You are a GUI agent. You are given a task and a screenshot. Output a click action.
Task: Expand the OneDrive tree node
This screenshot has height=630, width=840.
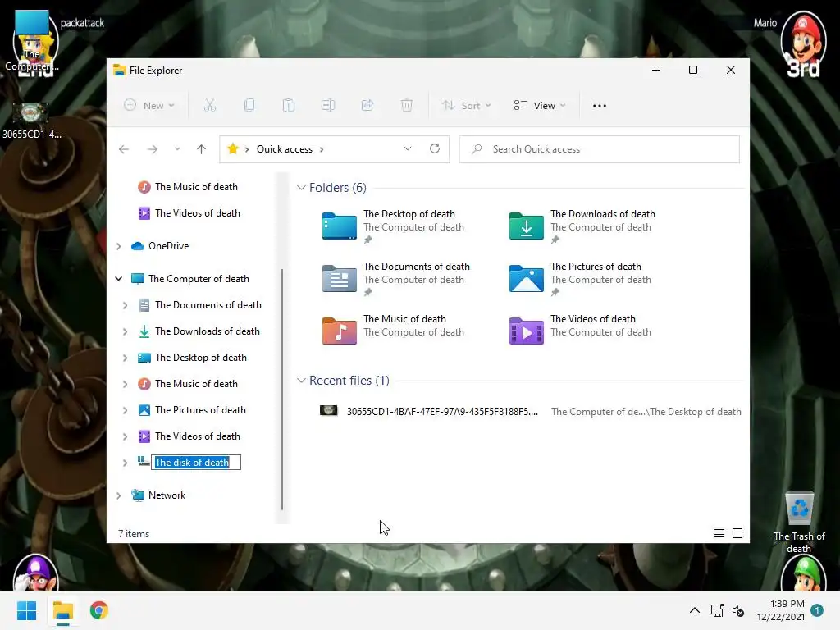click(x=119, y=246)
